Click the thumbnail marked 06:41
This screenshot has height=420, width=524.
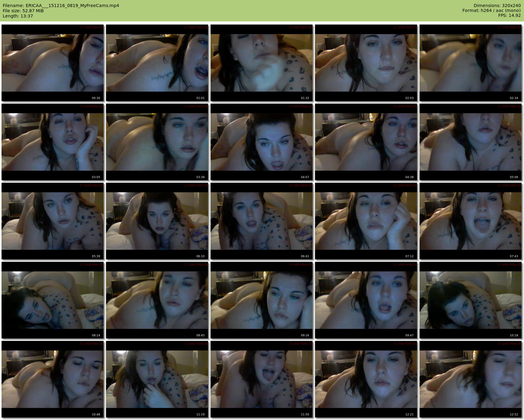[x=262, y=221]
